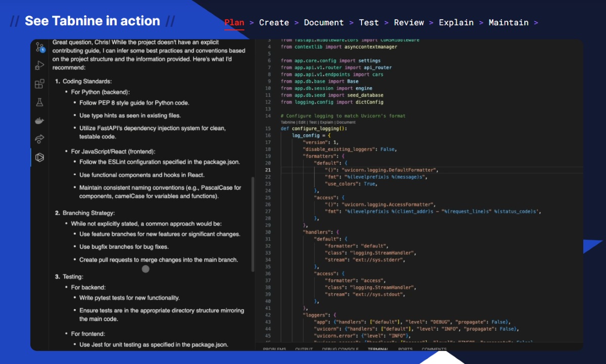Click "Use bugfix branches for bug fixes" bullet

click(124, 247)
